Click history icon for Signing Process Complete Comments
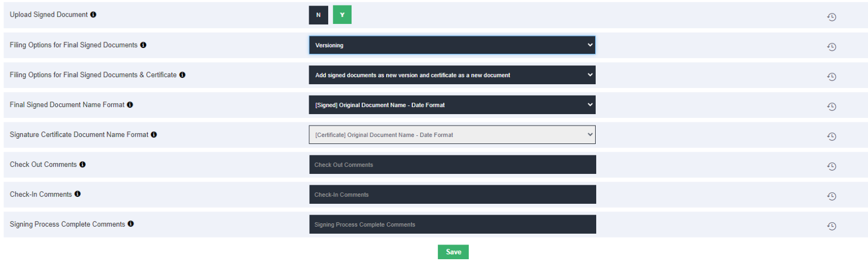Screen dimensions: 868x263 tap(831, 227)
